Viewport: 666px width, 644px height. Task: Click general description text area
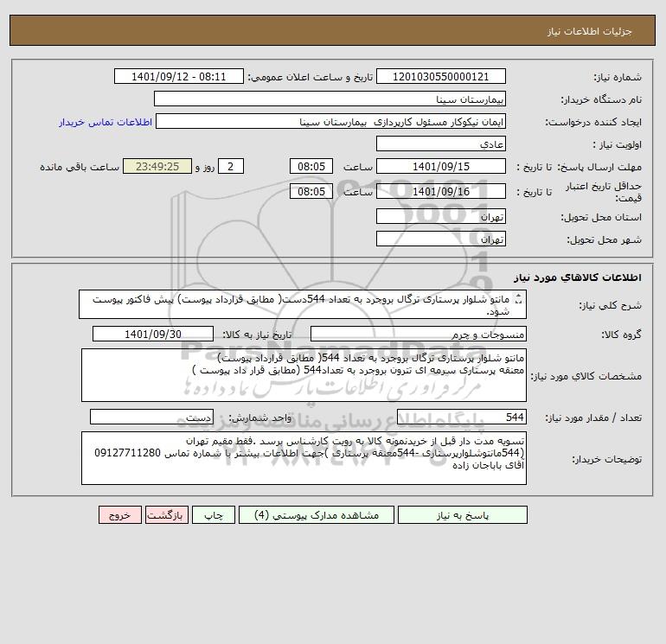pyautogui.click(x=303, y=305)
